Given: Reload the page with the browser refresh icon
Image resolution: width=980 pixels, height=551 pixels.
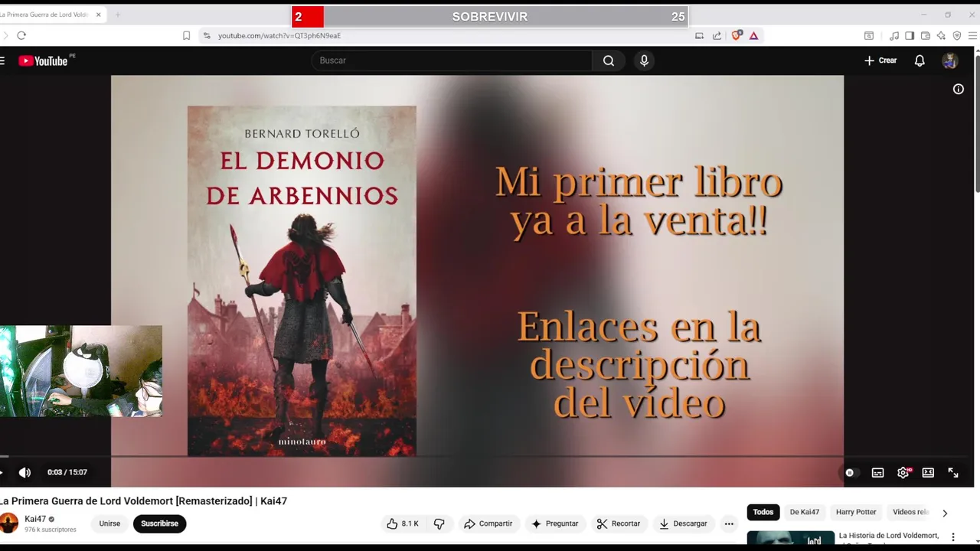Looking at the screenshot, I should [x=21, y=35].
